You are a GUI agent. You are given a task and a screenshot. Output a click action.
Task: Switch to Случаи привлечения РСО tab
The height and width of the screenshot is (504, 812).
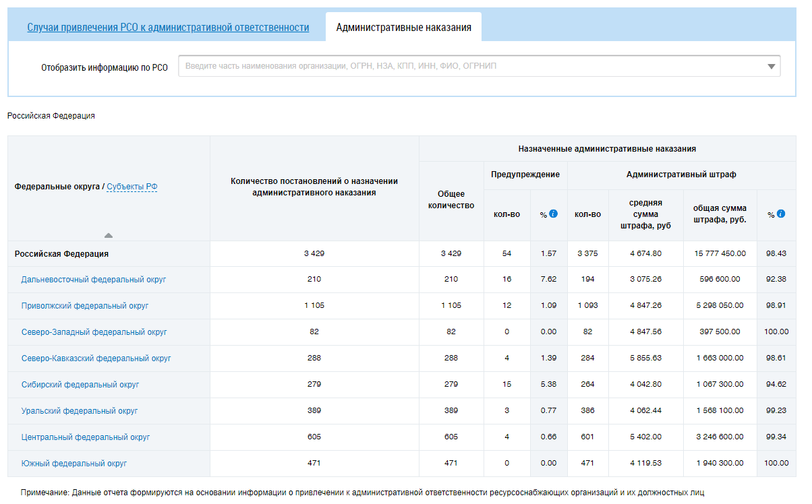click(168, 28)
